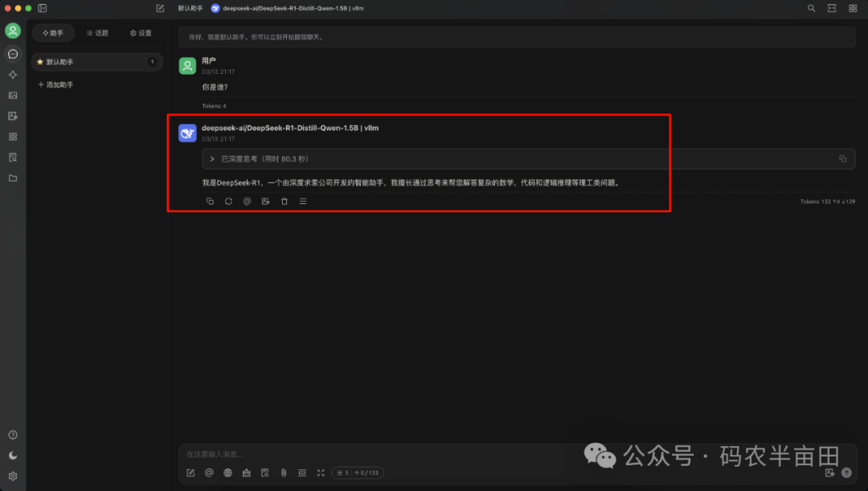
Task: Open the search icon in the title bar
Action: tap(811, 8)
